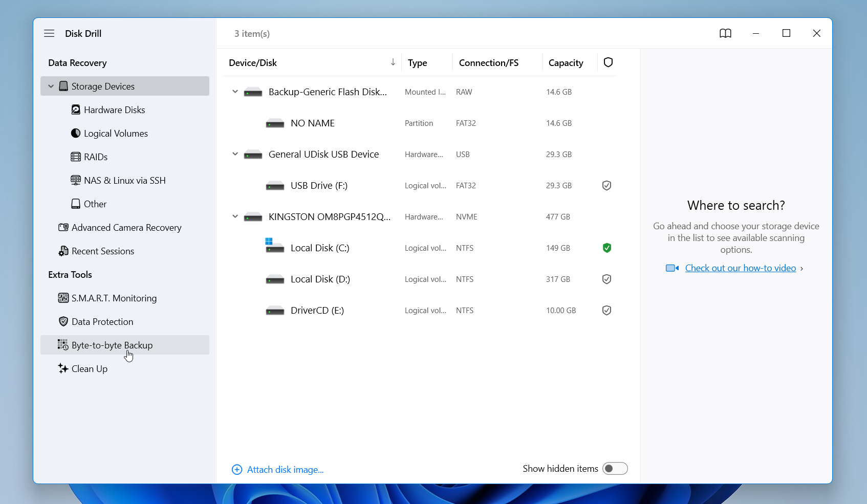Open NAS & Linux via SSH
The image size is (867, 504).
124,180
